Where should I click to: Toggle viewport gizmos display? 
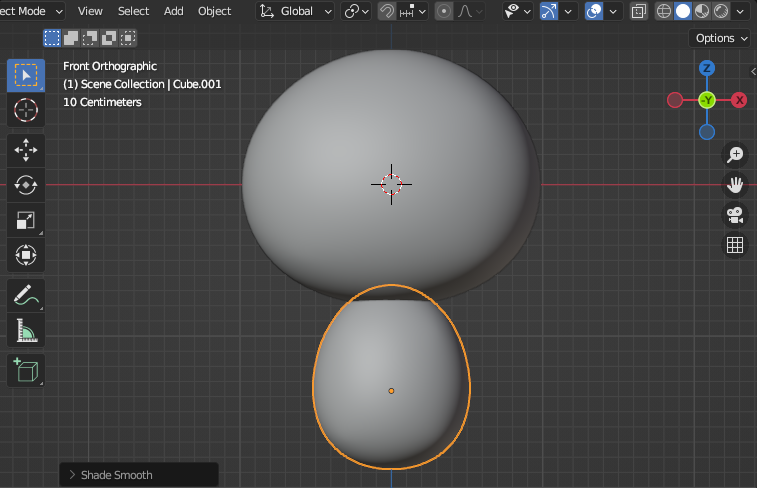pyautogui.click(x=548, y=11)
